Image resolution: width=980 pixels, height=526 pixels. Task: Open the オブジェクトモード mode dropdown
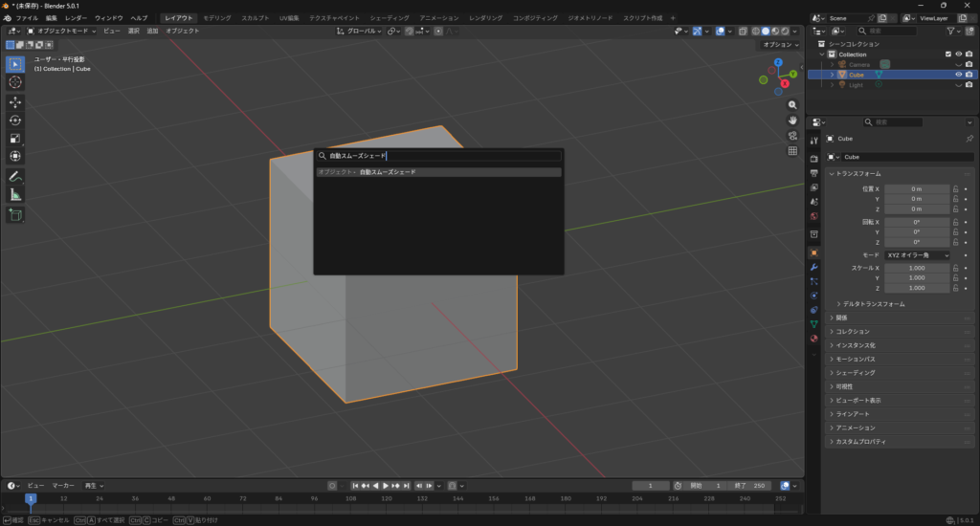click(x=62, y=31)
